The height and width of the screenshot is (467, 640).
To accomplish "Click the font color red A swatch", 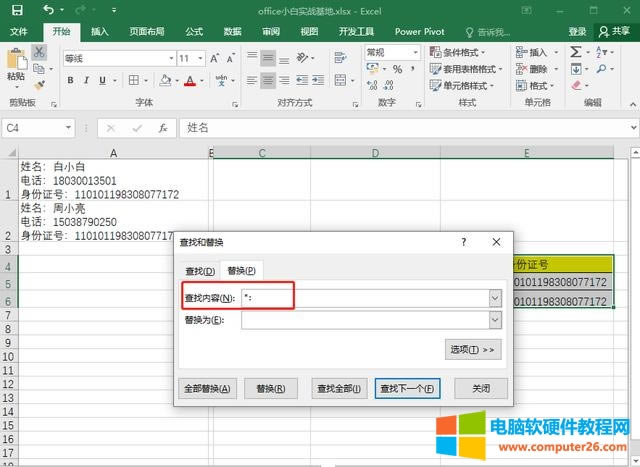I will pos(189,80).
